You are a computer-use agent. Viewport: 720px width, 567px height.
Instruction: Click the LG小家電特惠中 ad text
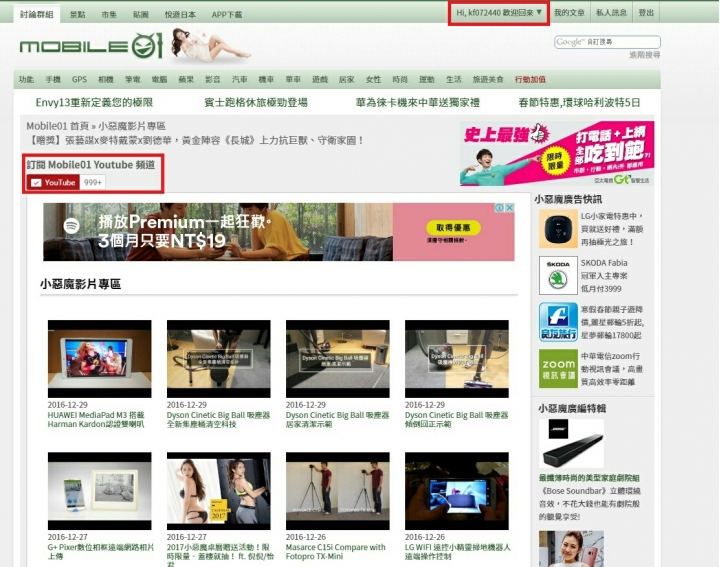612,229
